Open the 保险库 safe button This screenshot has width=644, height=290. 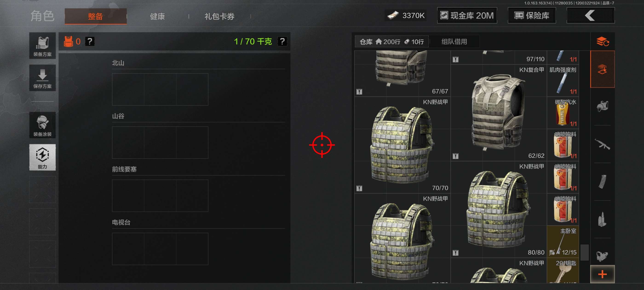[x=532, y=15]
